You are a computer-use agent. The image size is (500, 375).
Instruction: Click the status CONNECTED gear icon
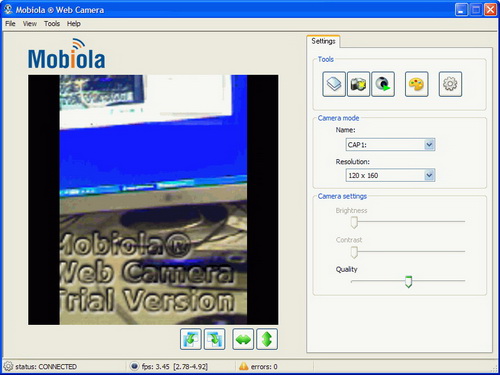pyautogui.click(x=8, y=366)
